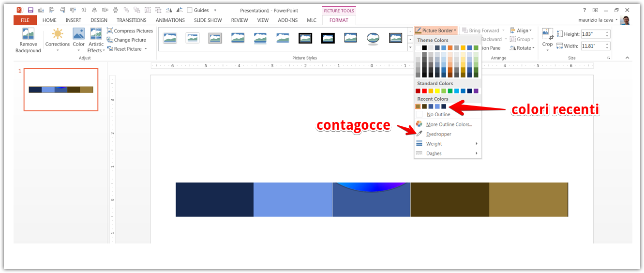Switch to the SLIDE SHOW tab
644x273 pixels.
(208, 20)
